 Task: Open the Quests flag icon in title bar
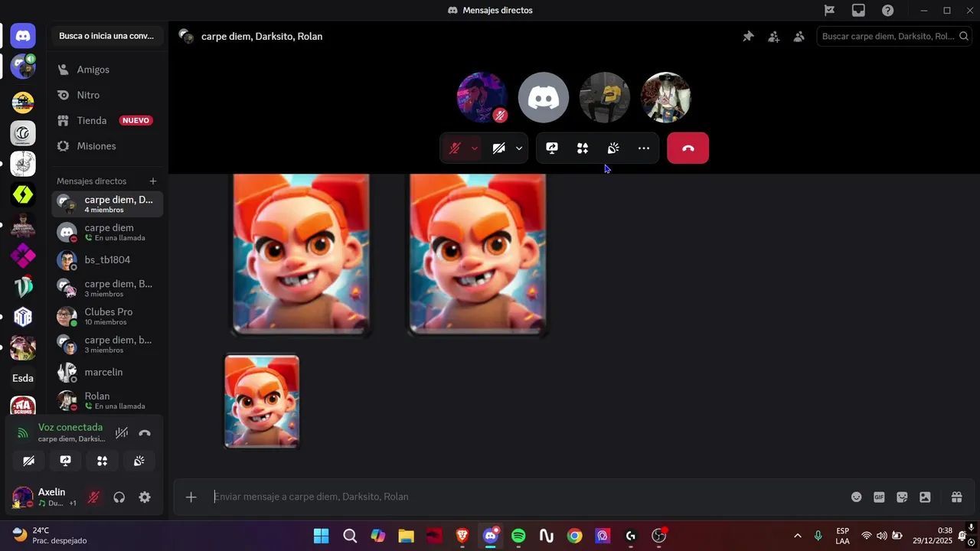click(829, 10)
